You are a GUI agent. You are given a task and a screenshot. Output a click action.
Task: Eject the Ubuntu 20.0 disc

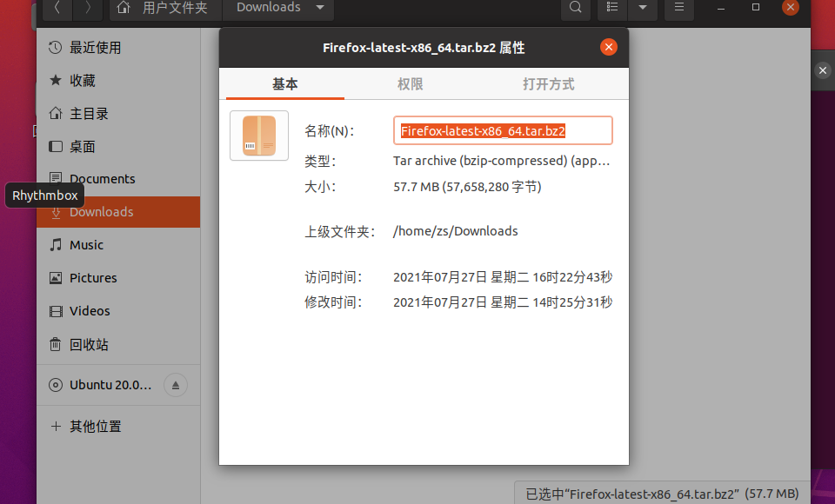[175, 385]
